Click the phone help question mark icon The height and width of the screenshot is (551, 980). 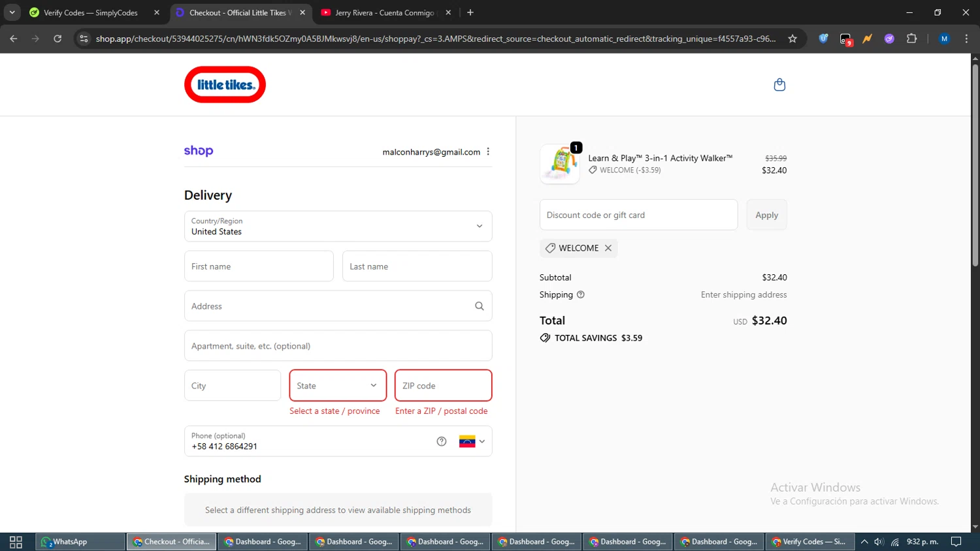click(442, 441)
